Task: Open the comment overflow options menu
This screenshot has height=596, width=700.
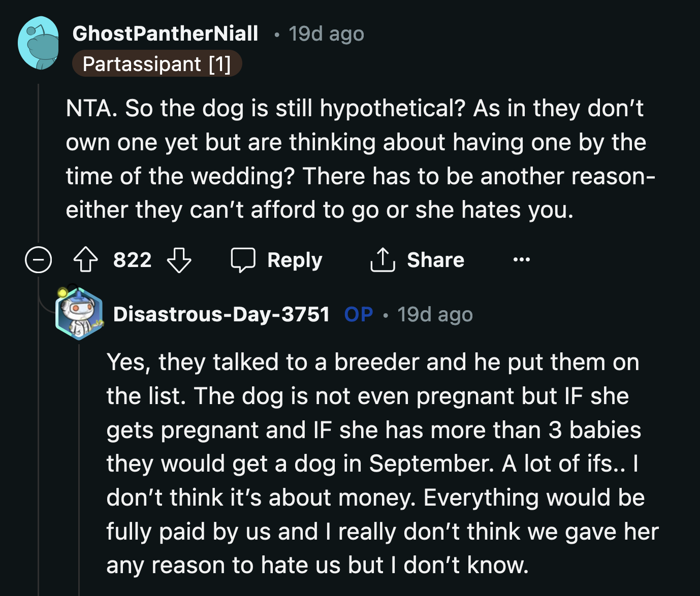Action: pyautogui.click(x=521, y=260)
